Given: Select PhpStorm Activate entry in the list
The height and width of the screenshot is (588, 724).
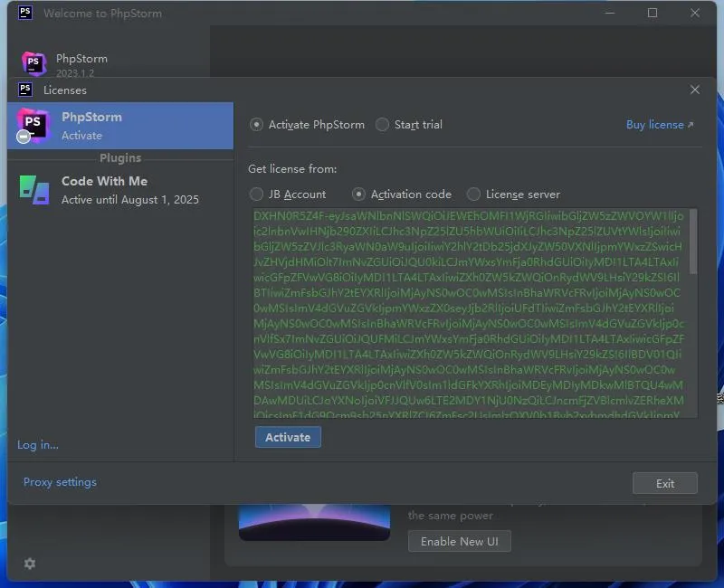Looking at the screenshot, I should [120, 126].
